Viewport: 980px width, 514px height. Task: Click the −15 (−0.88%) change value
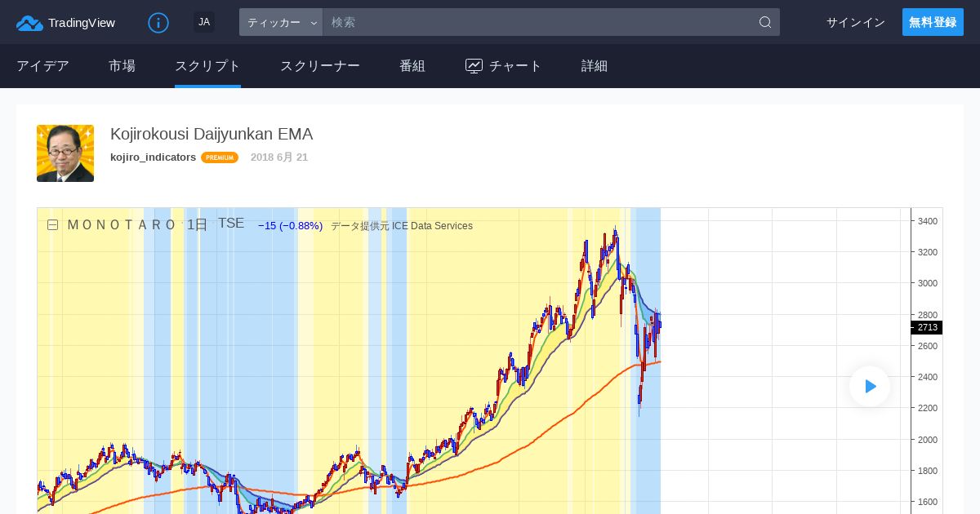[290, 226]
